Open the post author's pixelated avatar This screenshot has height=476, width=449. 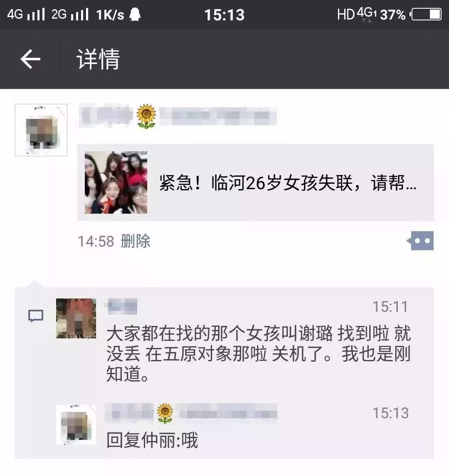point(41,130)
